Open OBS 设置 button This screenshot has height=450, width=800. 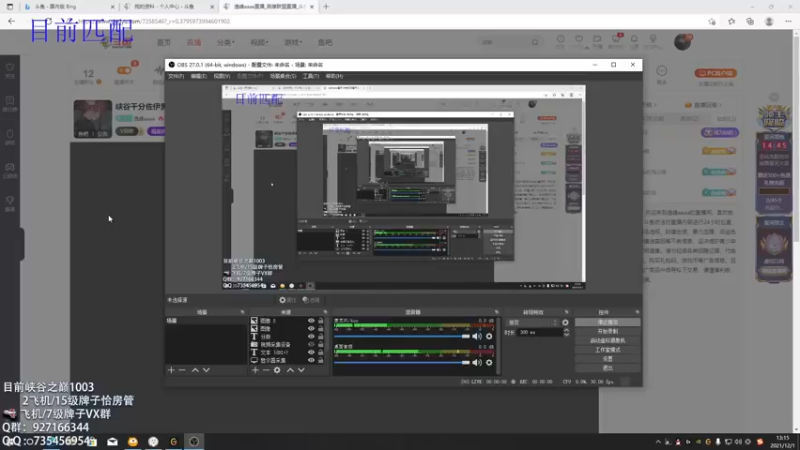tap(607, 359)
